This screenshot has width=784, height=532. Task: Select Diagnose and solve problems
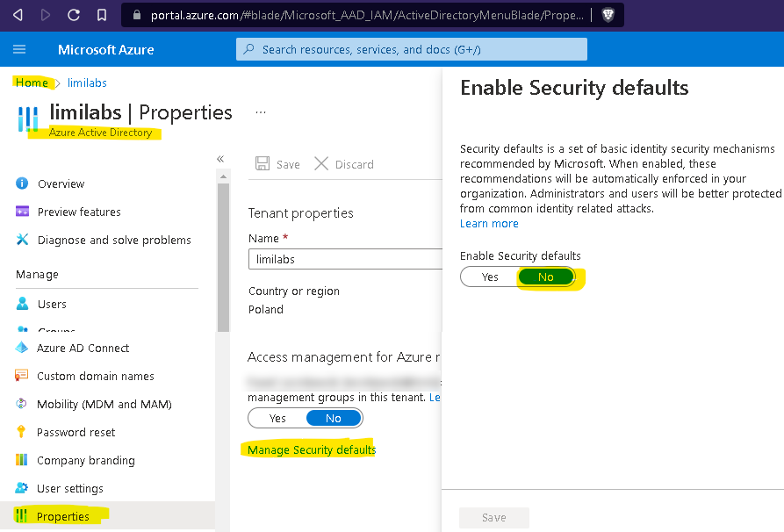(x=114, y=240)
